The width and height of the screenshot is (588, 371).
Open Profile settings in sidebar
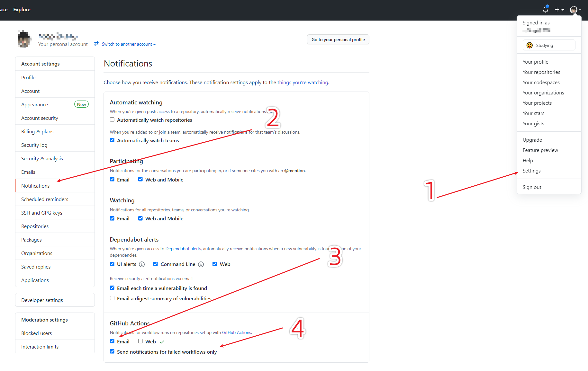tap(55, 77)
